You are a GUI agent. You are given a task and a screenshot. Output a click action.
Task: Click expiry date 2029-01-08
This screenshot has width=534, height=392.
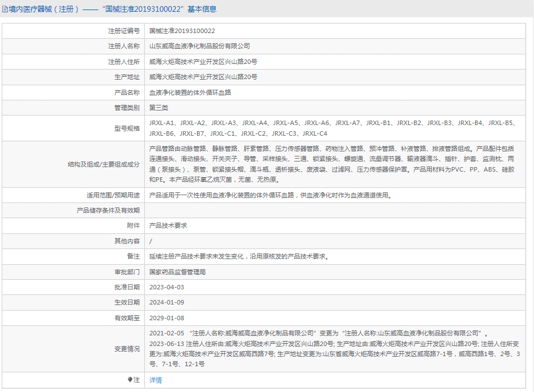coord(167,318)
